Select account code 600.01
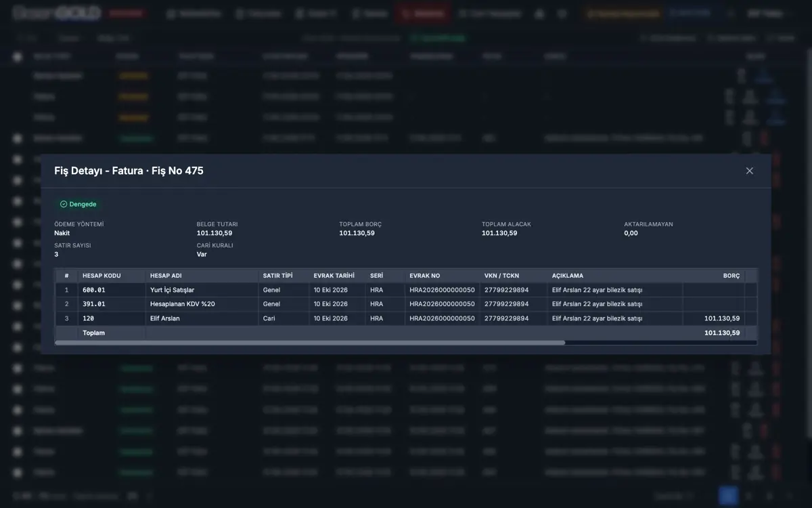The height and width of the screenshot is (508, 812). 94,290
